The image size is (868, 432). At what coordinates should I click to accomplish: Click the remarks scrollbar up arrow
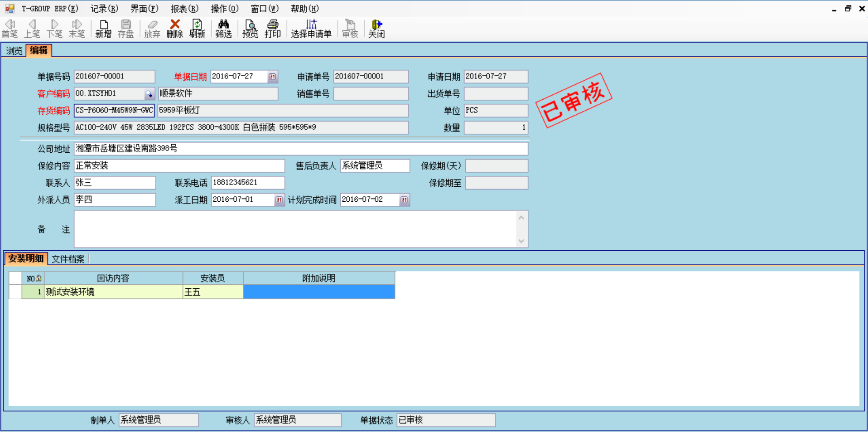pyautogui.click(x=521, y=218)
